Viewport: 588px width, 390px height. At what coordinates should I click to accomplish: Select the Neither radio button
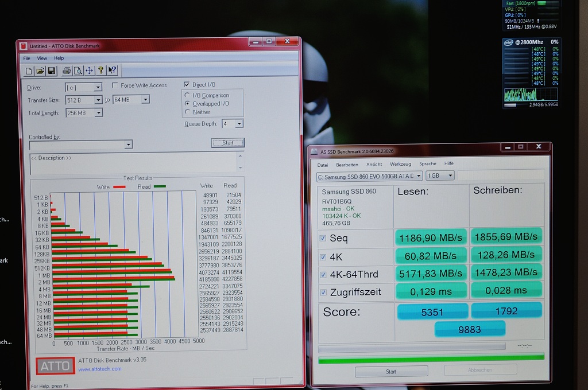[187, 112]
